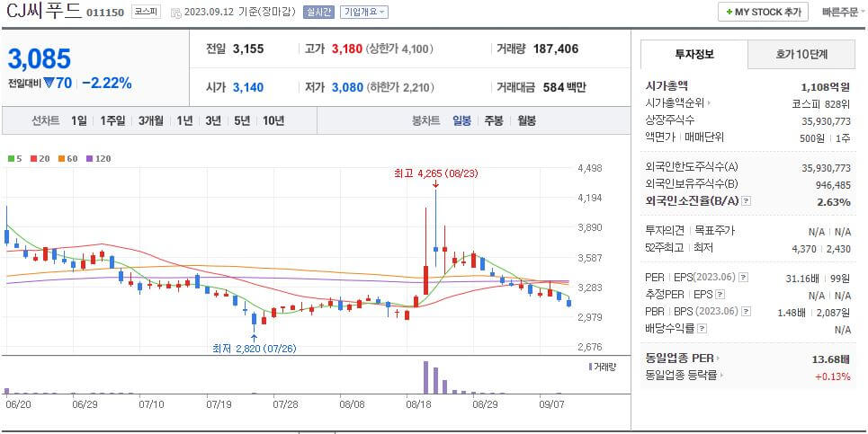Viewport: 868px width, 434px height.
Task: Click help icon beside 외국인소진율(B/A)
Action: [746, 201]
